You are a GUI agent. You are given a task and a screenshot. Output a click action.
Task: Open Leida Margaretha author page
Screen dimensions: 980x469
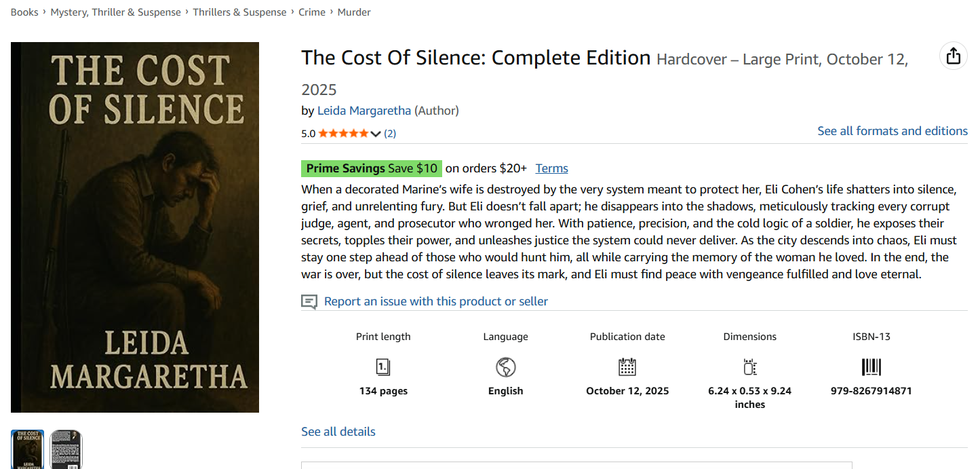364,110
